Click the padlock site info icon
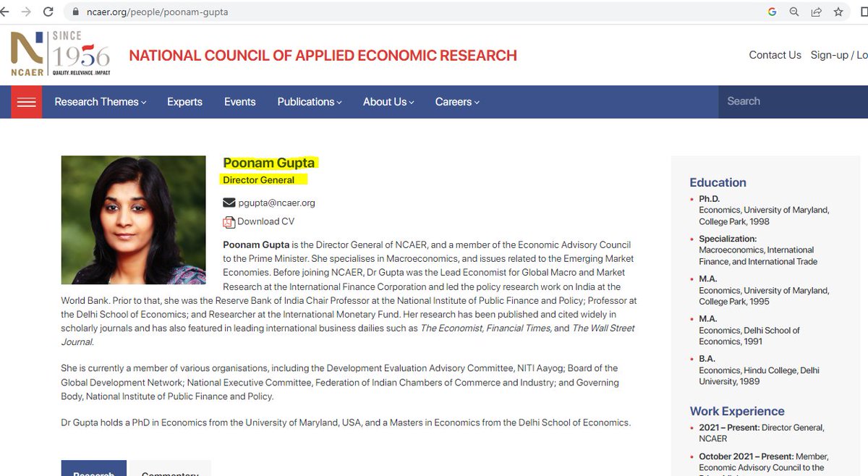Viewport: 868px width, 476px height. pos(74,12)
